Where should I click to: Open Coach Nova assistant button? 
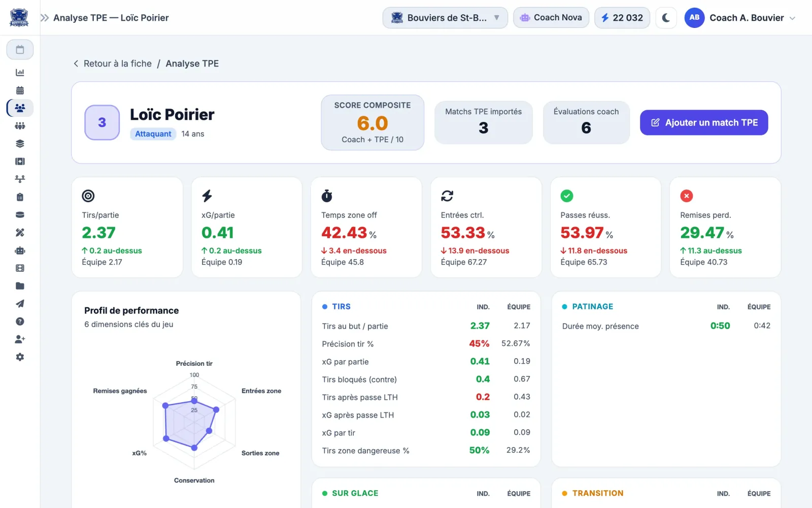tap(551, 18)
